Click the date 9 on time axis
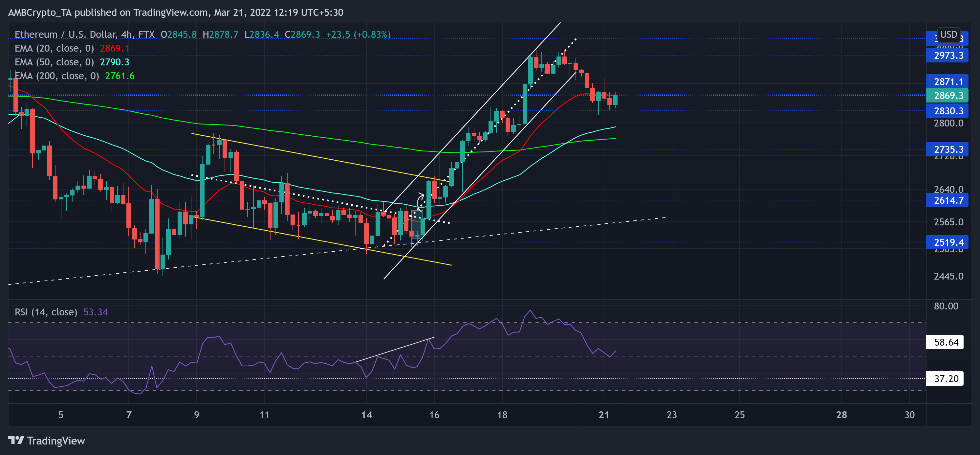 [x=196, y=415]
